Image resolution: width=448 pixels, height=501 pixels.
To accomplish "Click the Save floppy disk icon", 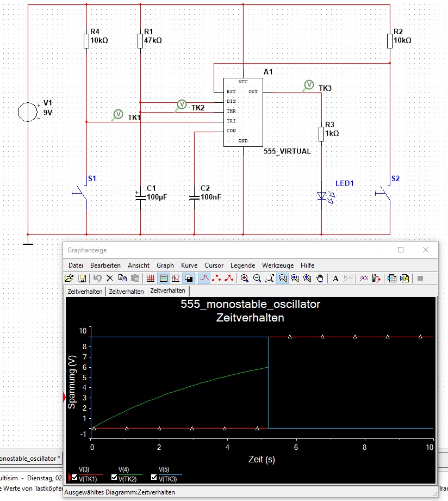I will [x=82, y=279].
